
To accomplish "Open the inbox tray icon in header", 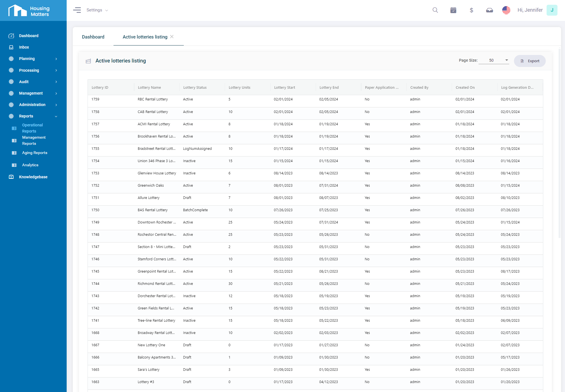I will point(489,10).
